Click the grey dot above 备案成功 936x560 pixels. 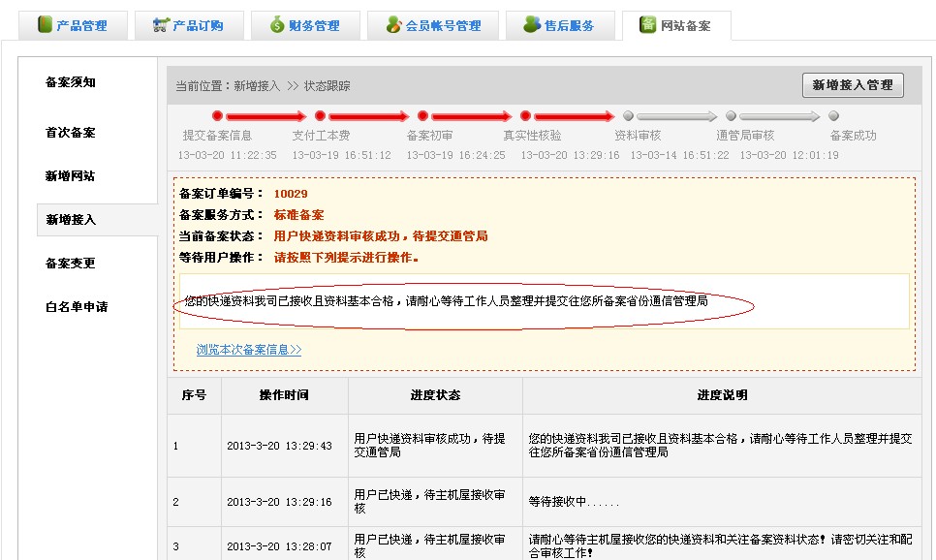pos(834,116)
